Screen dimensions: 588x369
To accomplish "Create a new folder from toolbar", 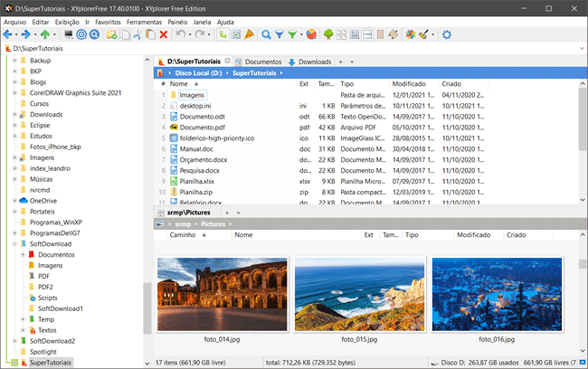I will pyautogui.click(x=111, y=35).
